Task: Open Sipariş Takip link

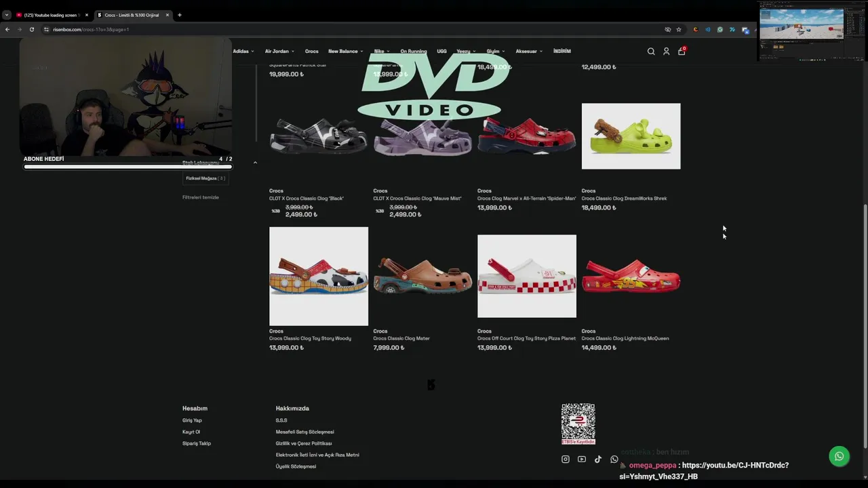Action: pos(197,443)
